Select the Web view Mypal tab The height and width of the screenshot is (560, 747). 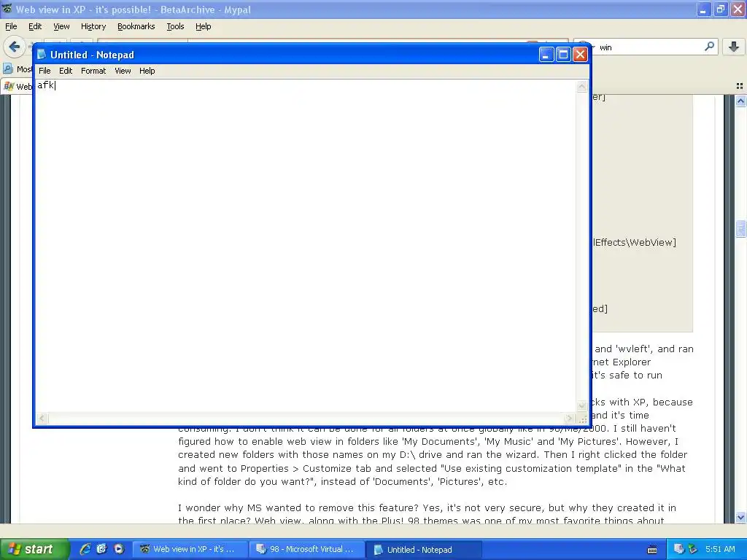point(17,86)
